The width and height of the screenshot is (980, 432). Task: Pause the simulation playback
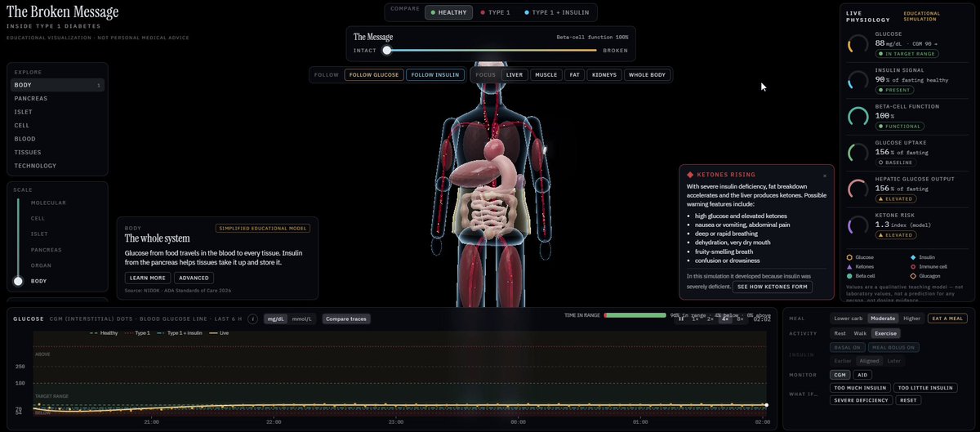pos(680,318)
